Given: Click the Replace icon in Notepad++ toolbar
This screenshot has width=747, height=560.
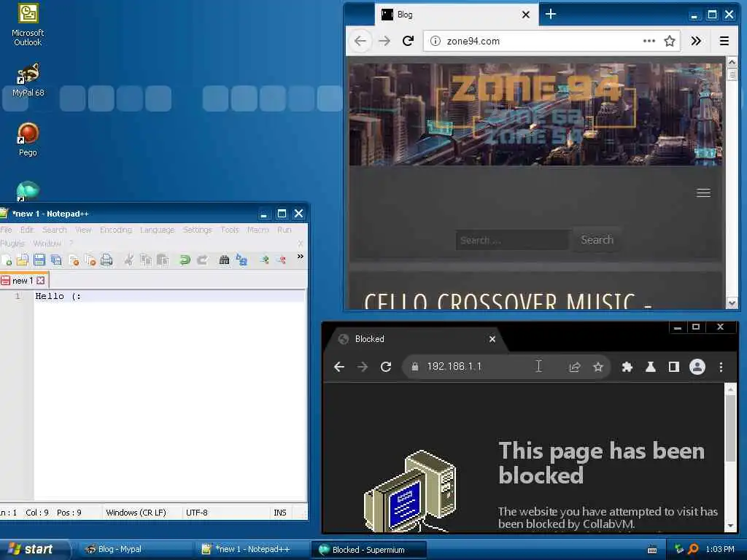Looking at the screenshot, I should [241, 260].
